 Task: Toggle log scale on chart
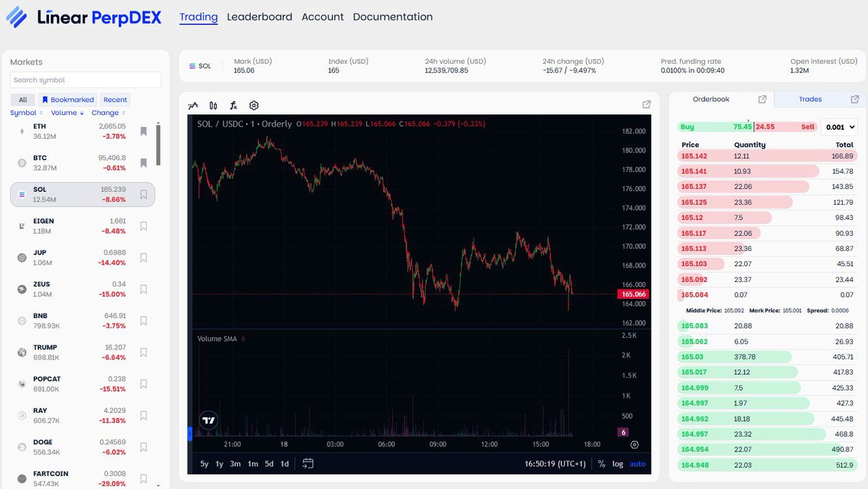coord(618,464)
